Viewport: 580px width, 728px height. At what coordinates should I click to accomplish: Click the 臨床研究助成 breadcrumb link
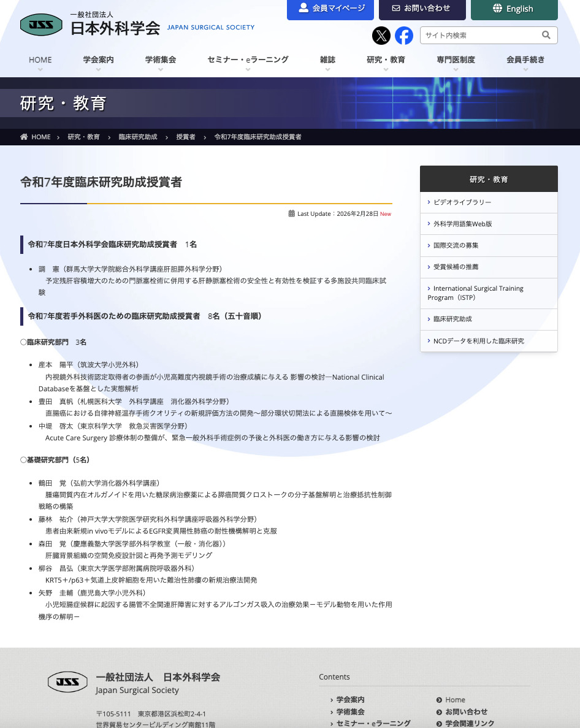coord(138,137)
